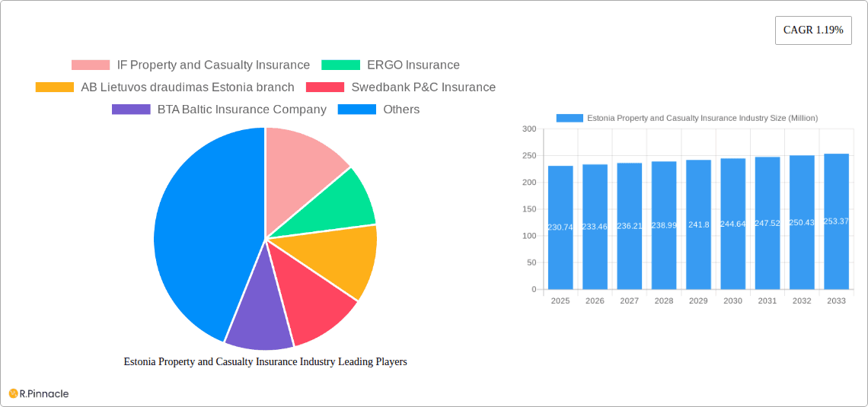Click the 2028 bar showing 238.99

(x=664, y=225)
